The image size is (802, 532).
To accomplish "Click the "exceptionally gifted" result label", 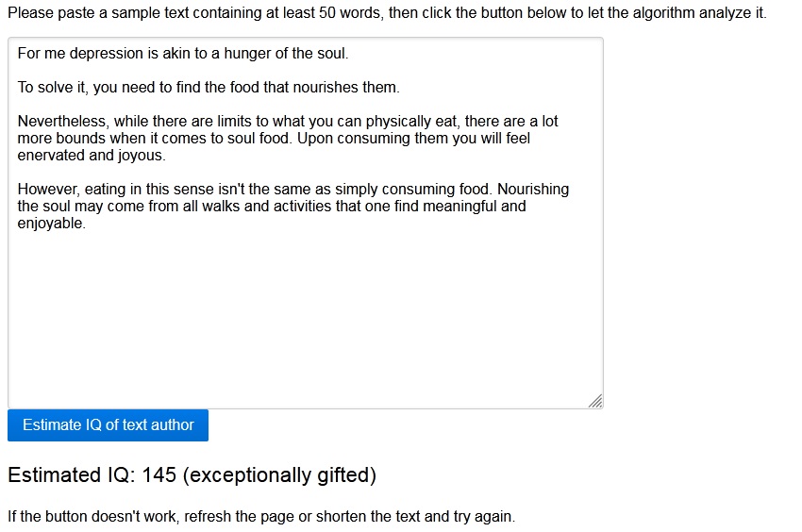I will [x=279, y=475].
